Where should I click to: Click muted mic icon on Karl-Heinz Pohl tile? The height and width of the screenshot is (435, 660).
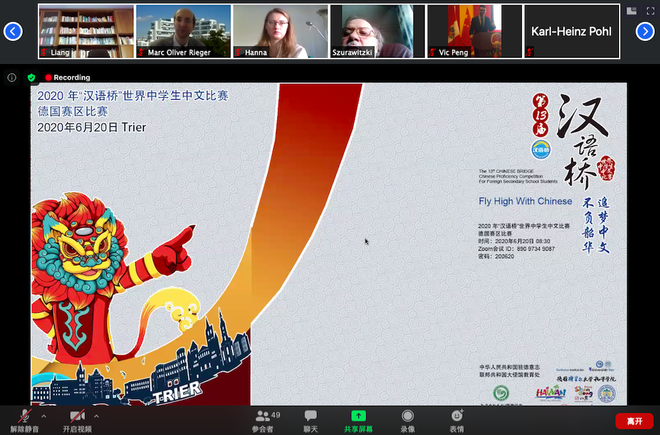click(x=530, y=52)
